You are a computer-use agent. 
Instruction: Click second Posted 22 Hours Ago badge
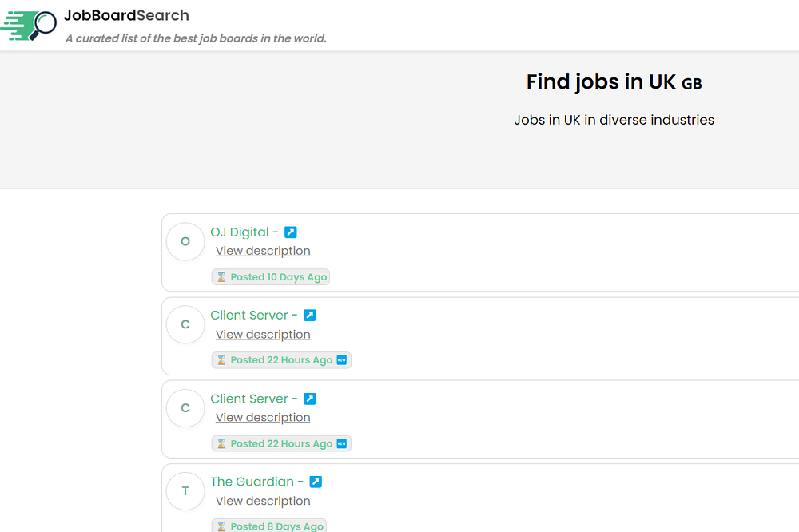[282, 444]
